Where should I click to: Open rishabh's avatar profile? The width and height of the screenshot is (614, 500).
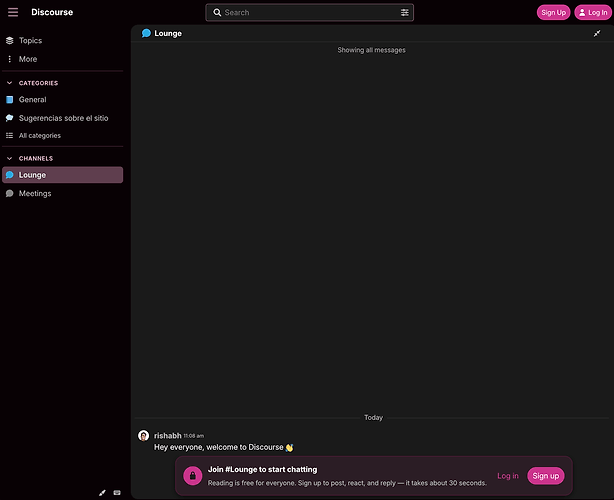click(x=144, y=435)
